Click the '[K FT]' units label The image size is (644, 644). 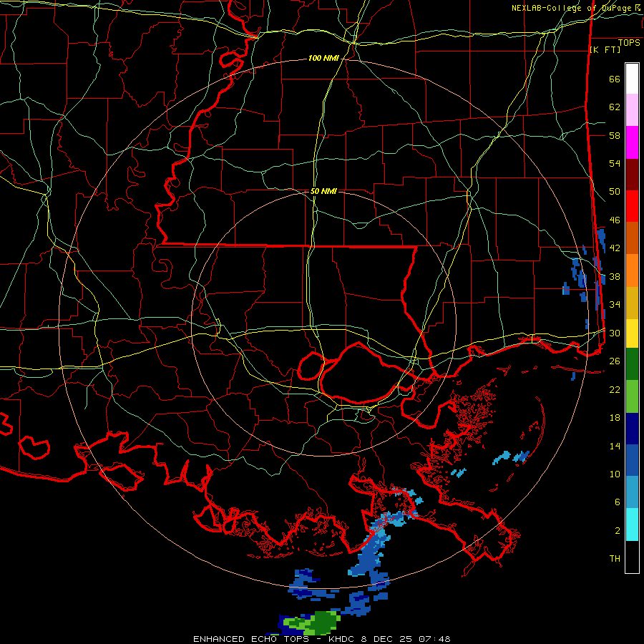tap(605, 49)
